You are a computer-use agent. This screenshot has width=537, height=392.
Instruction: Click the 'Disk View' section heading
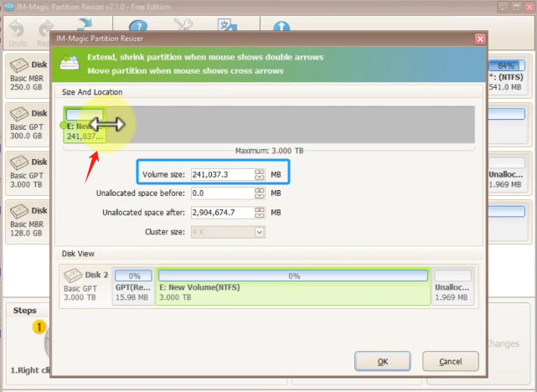tap(78, 254)
